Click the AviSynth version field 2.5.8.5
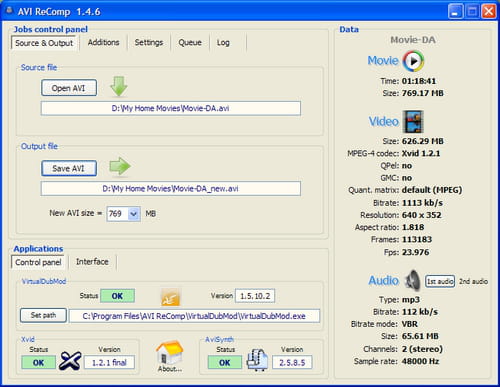 click(x=292, y=362)
